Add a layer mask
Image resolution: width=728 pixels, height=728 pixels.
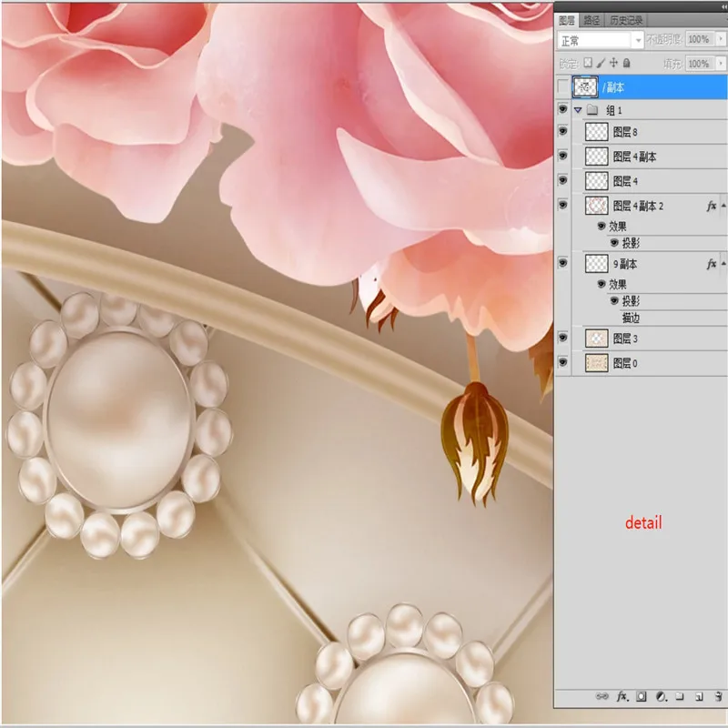pos(642,696)
